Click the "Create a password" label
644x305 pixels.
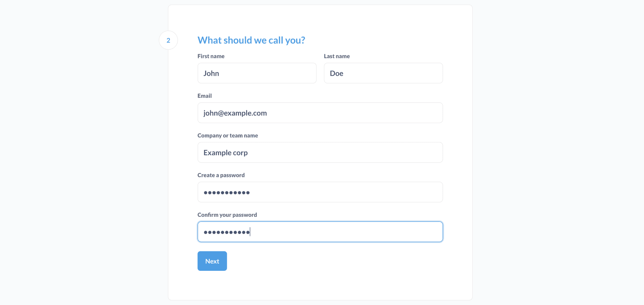[x=221, y=175]
